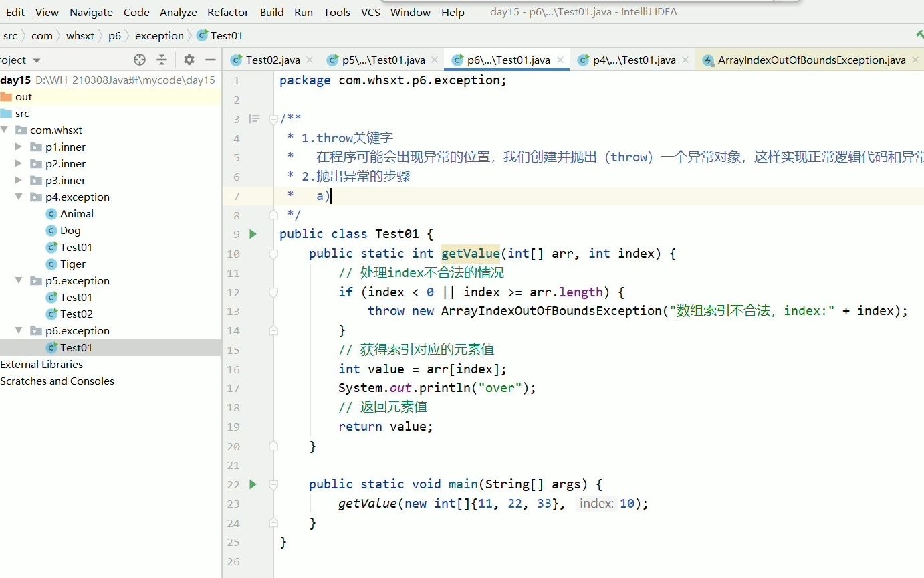Expand the p1.inner package
Viewport: 924px width, 578px height.
[19, 147]
